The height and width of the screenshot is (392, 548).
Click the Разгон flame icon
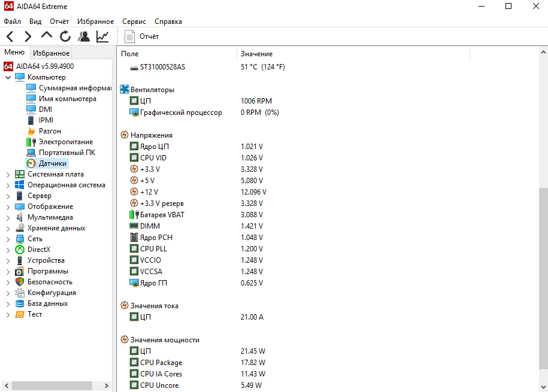click(31, 131)
